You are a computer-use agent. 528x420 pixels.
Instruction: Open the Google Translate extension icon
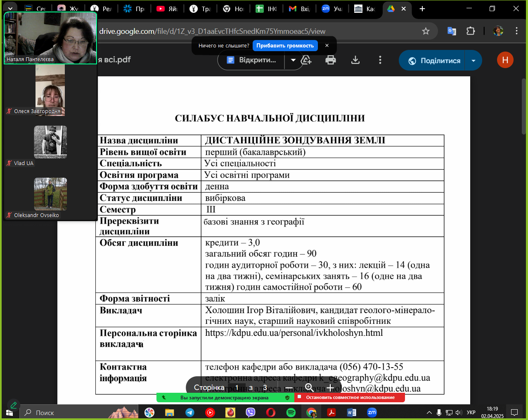[x=452, y=31]
